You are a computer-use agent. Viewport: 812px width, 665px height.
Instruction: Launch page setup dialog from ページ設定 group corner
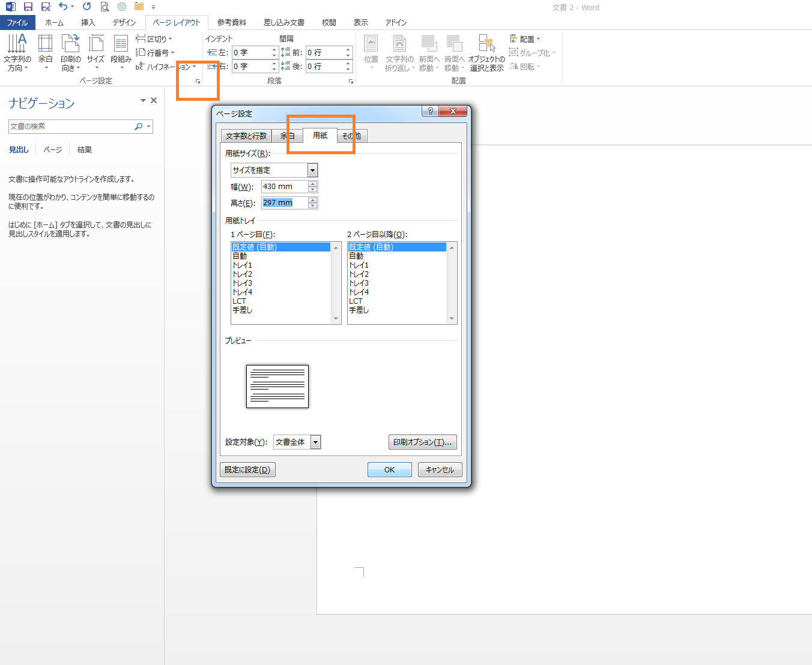(198, 81)
